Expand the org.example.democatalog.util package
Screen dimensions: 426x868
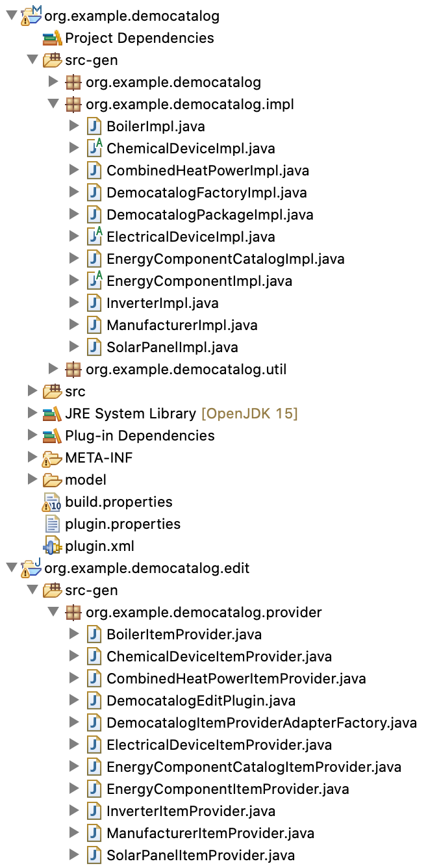pyautogui.click(x=53, y=369)
